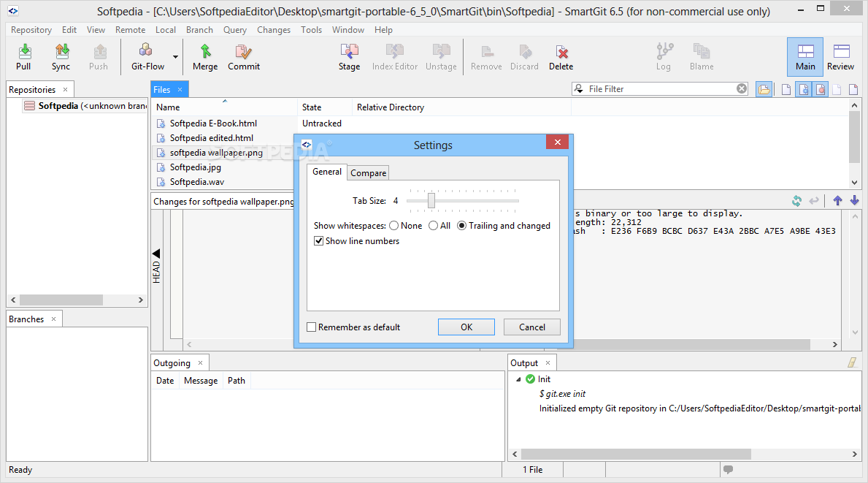Stage the selected file via Stage icon
This screenshot has height=483, width=868.
(x=349, y=58)
